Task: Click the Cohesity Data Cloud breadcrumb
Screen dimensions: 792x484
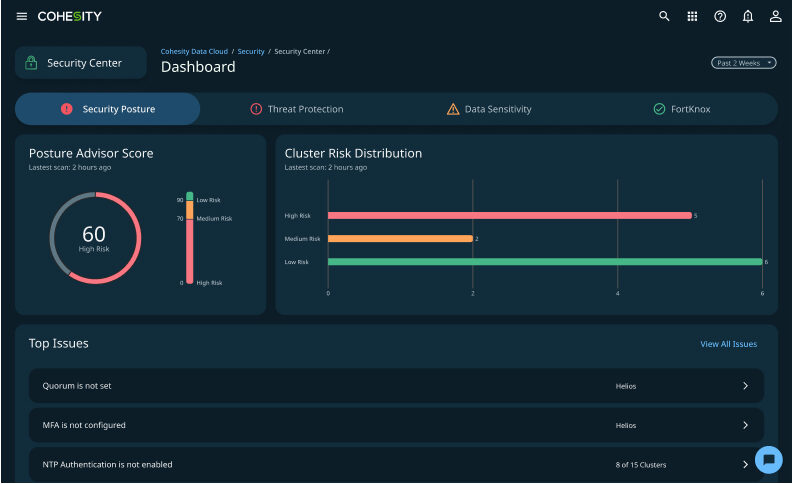Action: (x=194, y=52)
